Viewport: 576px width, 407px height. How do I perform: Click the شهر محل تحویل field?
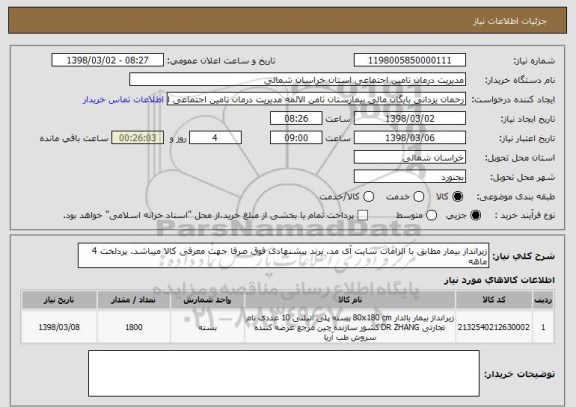(410, 177)
